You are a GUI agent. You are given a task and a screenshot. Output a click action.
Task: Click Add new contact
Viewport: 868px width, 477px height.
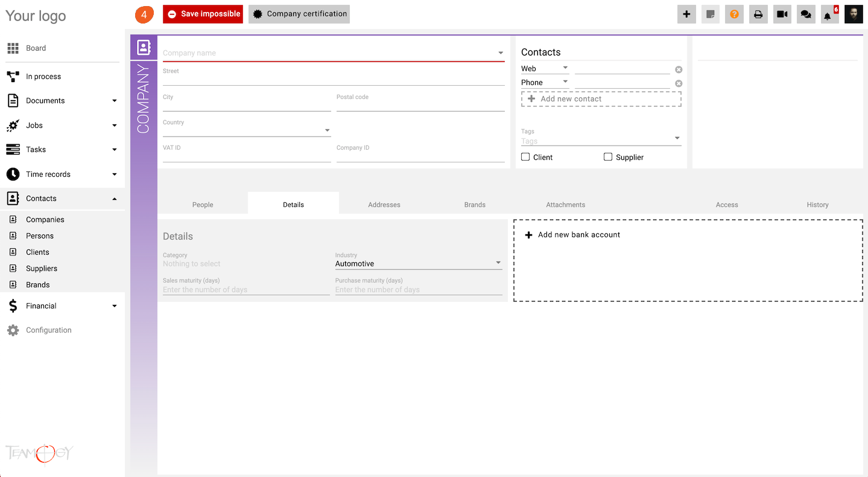pos(601,99)
